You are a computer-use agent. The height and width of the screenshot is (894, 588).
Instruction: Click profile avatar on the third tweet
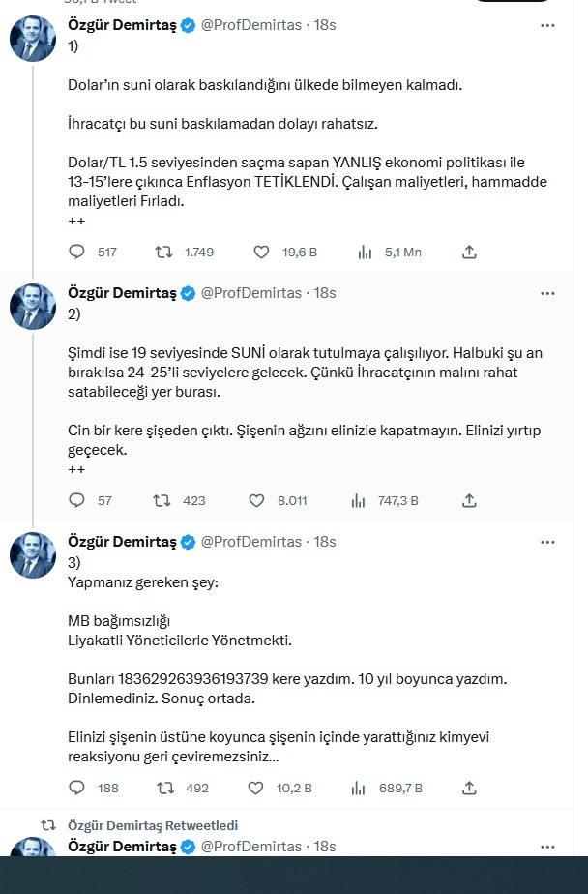(33, 555)
